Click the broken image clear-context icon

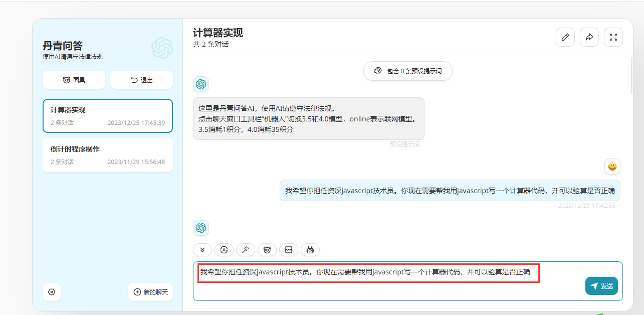point(289,250)
